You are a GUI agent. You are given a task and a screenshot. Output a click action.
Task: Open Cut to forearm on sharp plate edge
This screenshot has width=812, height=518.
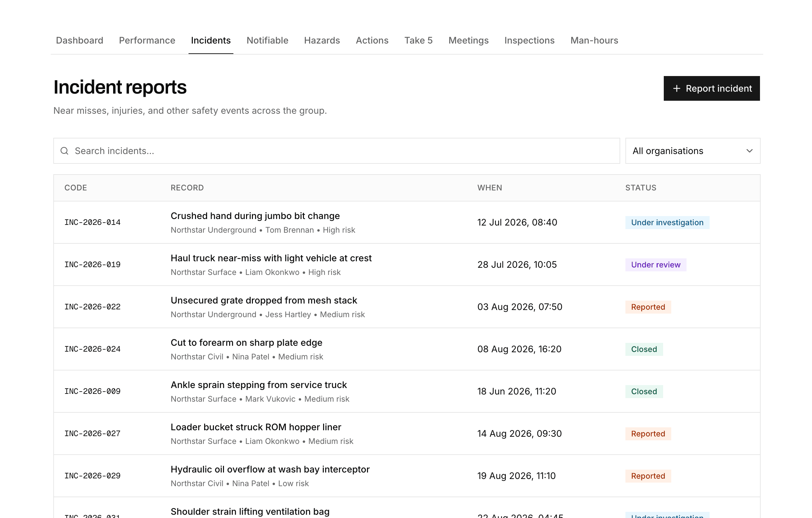246,343
